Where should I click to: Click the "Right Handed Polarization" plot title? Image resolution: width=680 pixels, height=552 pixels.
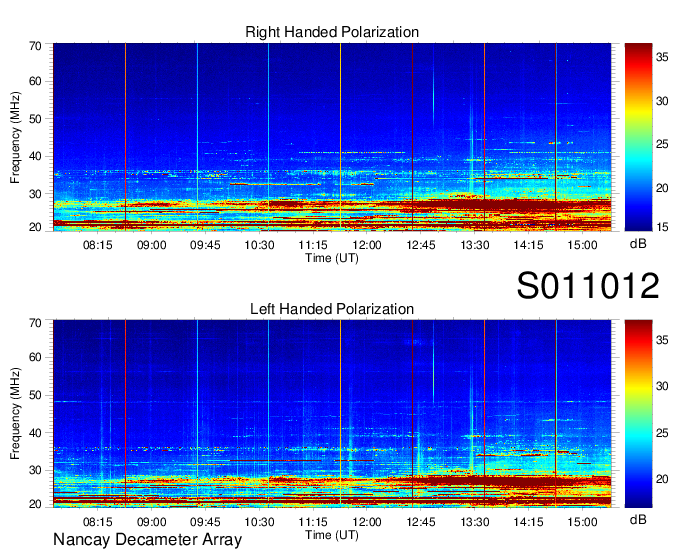point(332,32)
